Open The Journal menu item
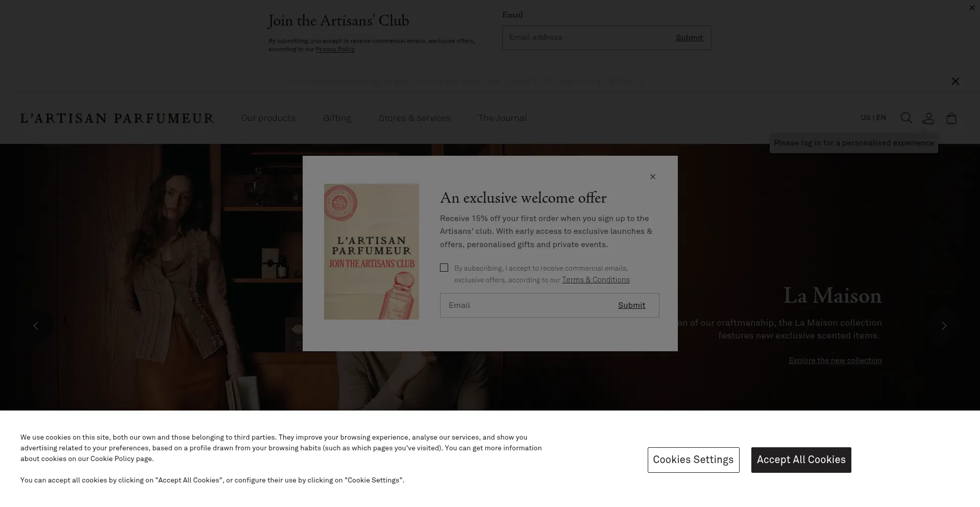 502,118
